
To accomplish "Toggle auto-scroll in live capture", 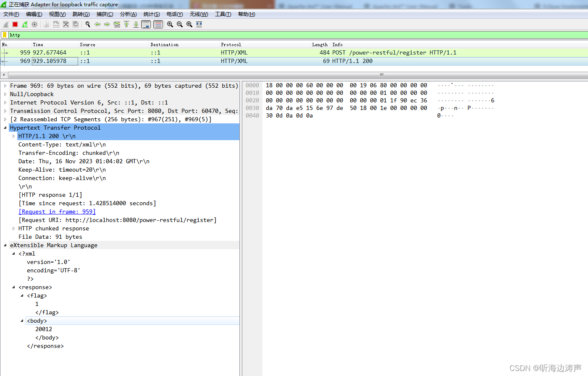I will coord(146,24).
